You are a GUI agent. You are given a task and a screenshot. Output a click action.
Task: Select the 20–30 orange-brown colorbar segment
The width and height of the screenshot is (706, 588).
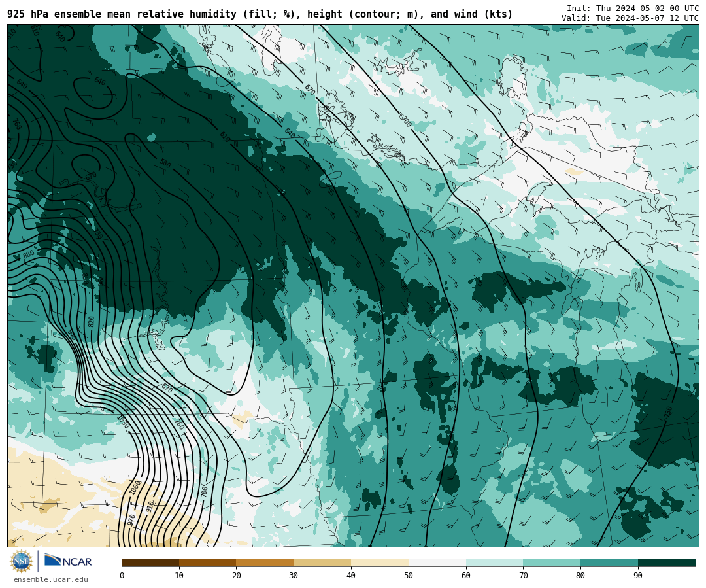265,562
